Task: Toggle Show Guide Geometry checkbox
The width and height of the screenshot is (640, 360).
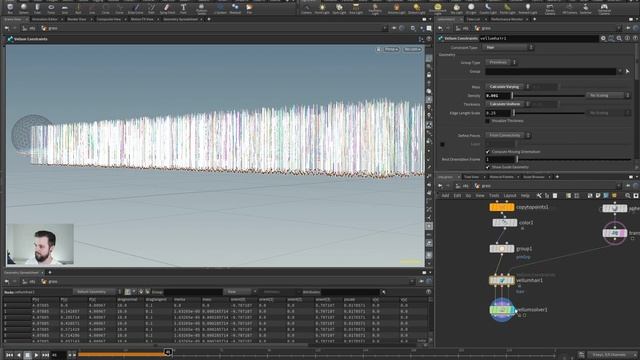Action: click(x=487, y=167)
